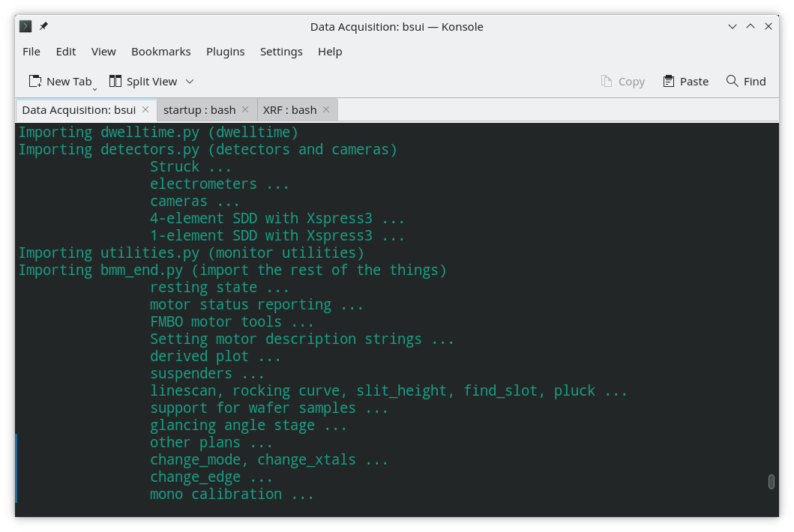The height and width of the screenshot is (532, 794).
Task: Click the 'support for wafer samples' line
Action: (x=269, y=408)
